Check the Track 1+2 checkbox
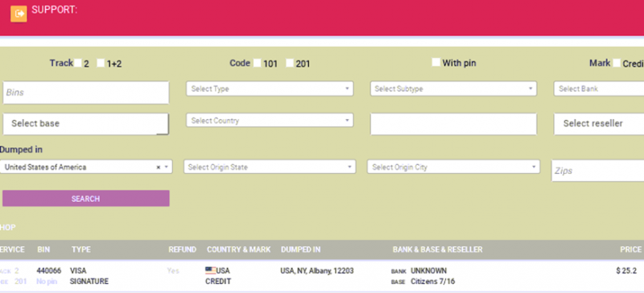The image size is (644, 293). (x=101, y=63)
